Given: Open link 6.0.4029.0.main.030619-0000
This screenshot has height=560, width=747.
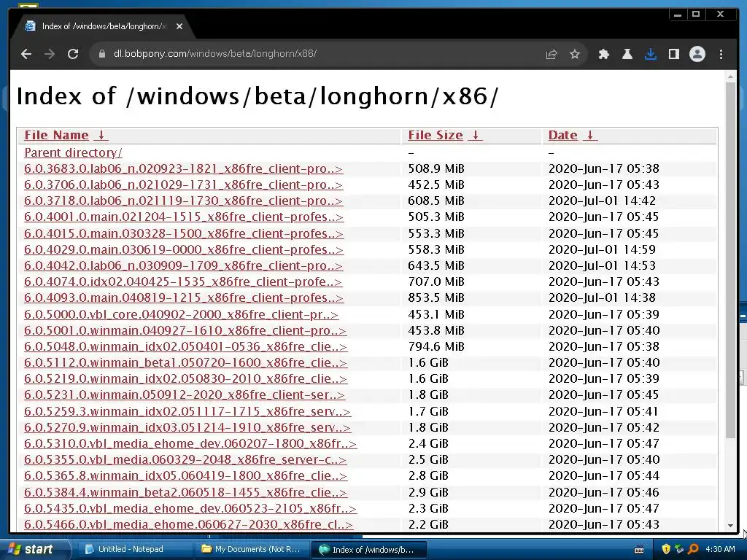Looking at the screenshot, I should click(184, 249).
